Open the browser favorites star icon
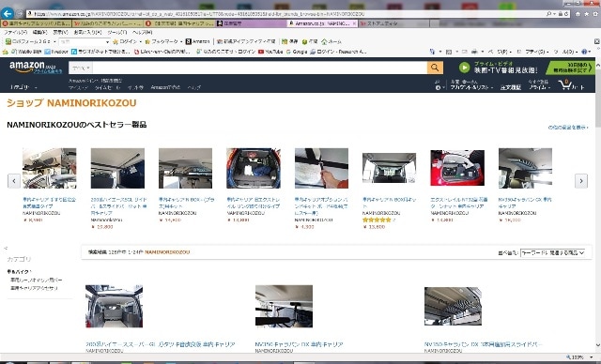The width and height of the screenshot is (601, 364). (586, 14)
